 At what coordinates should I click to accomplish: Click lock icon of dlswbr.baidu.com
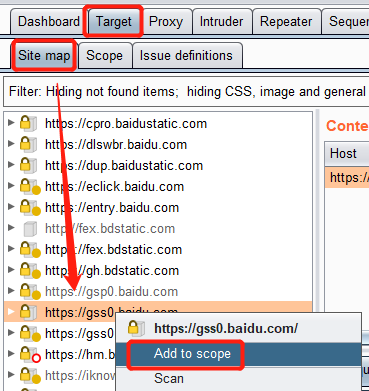[28, 144]
